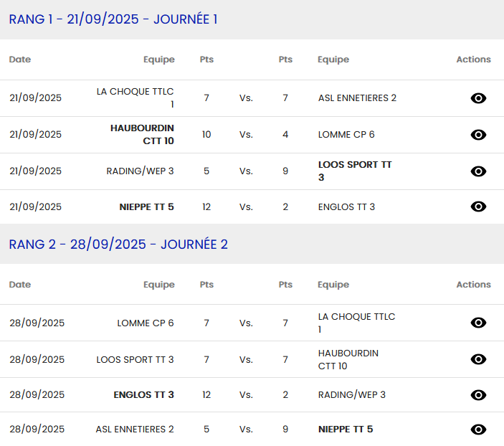Click bold NIEPPE TT 5 in Journée 2

(x=346, y=430)
